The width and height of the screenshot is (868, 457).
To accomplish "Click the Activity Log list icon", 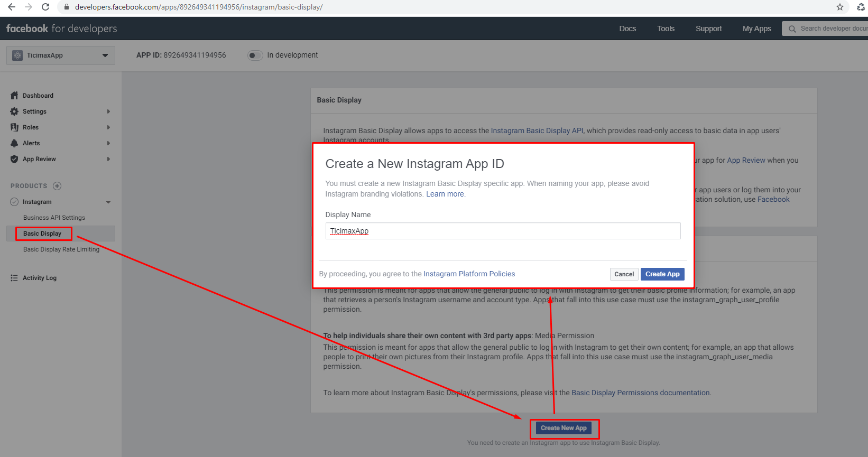I will coord(14,278).
